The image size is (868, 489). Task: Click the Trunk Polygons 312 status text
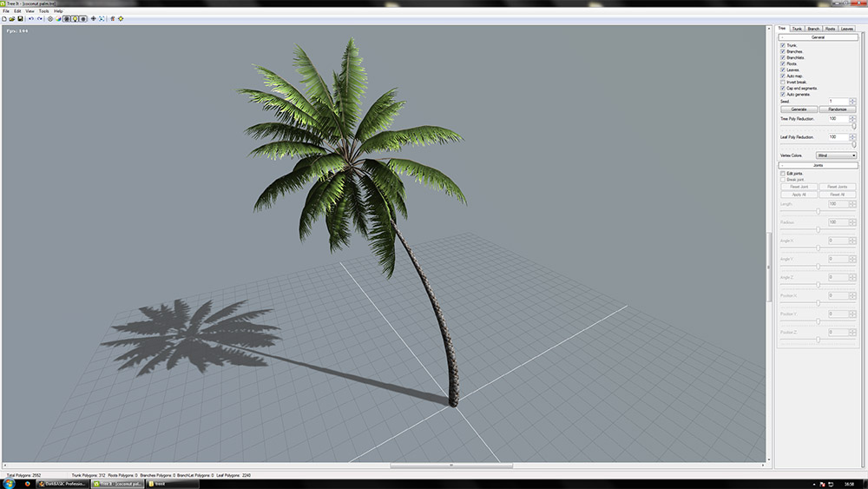[89, 475]
